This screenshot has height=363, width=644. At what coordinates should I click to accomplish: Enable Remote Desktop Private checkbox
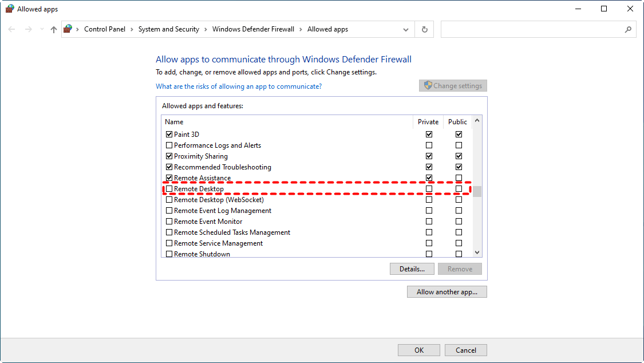[429, 189]
